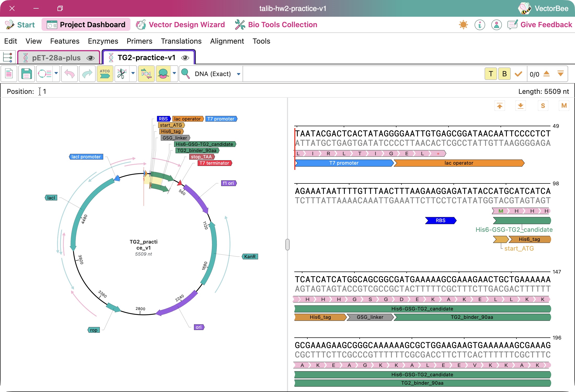
Task: Expand the enzyme scissors dropdown arrow
Action: click(x=133, y=74)
